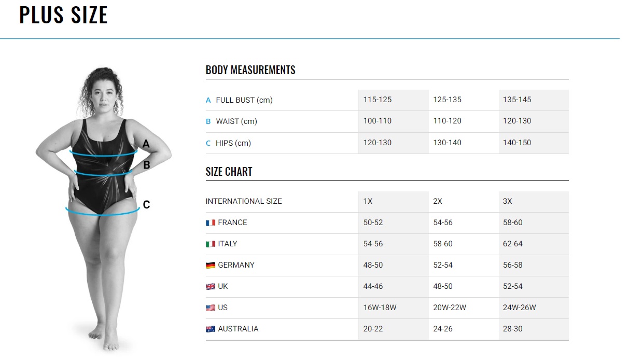Click the label C on the model's hip line
Screen dimensions: 644x362
pyautogui.click(x=146, y=205)
